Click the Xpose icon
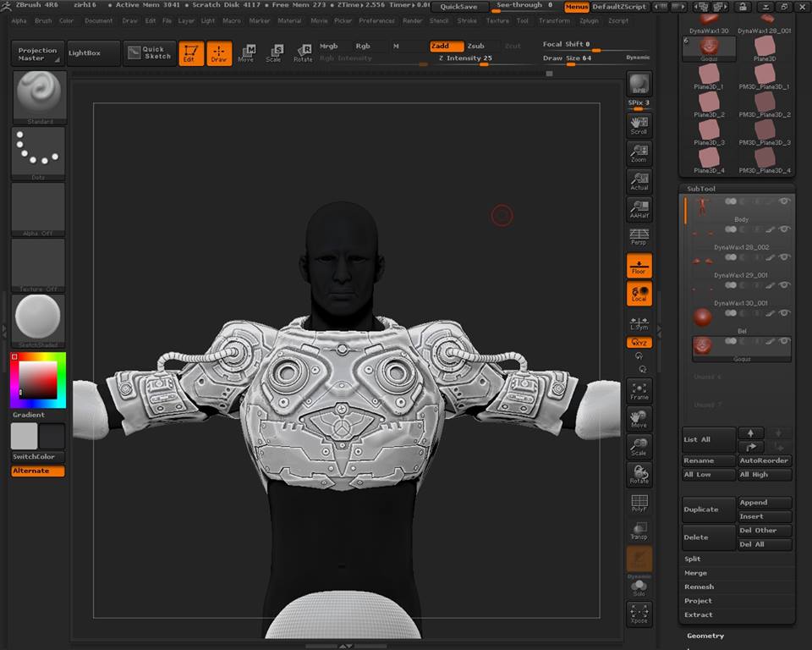Viewport: 812px width, 650px height. 639,614
